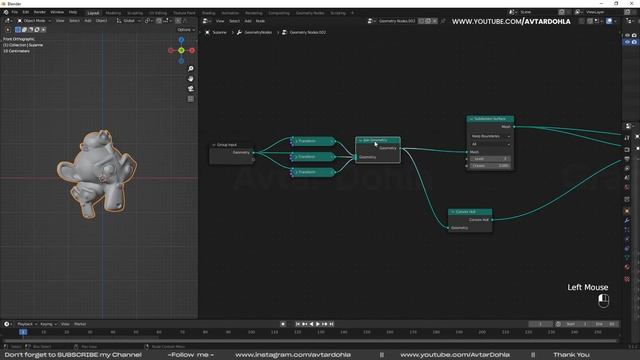Viewport: 640px width, 360px height.
Task: Unlink the node tree with the X icon
Action: pos(434,21)
